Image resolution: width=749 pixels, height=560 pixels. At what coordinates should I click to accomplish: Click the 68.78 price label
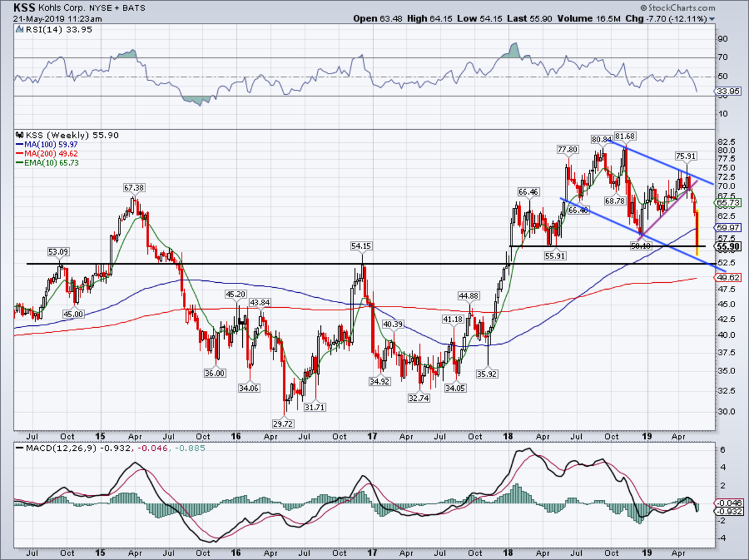click(615, 200)
